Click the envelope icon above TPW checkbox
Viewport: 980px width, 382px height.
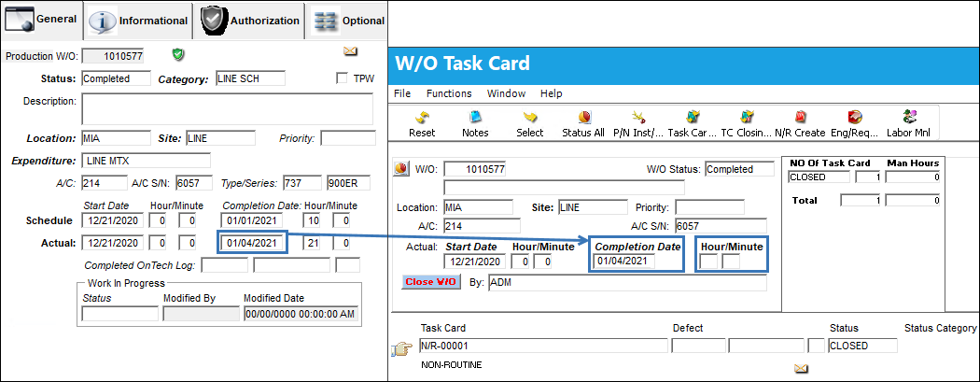(350, 50)
